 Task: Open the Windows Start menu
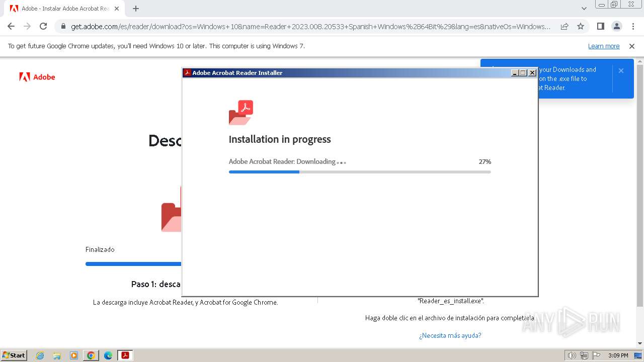click(14, 355)
